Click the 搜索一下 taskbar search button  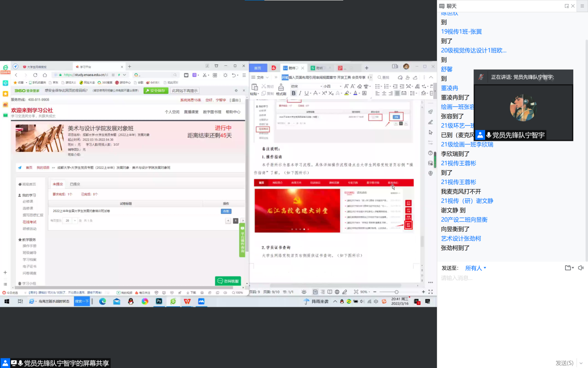tap(82, 301)
